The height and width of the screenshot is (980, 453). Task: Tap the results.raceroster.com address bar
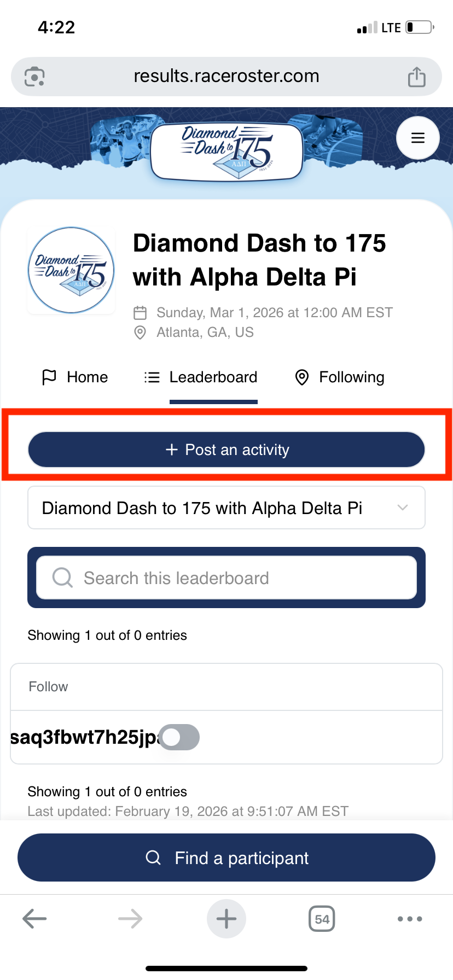(x=226, y=77)
